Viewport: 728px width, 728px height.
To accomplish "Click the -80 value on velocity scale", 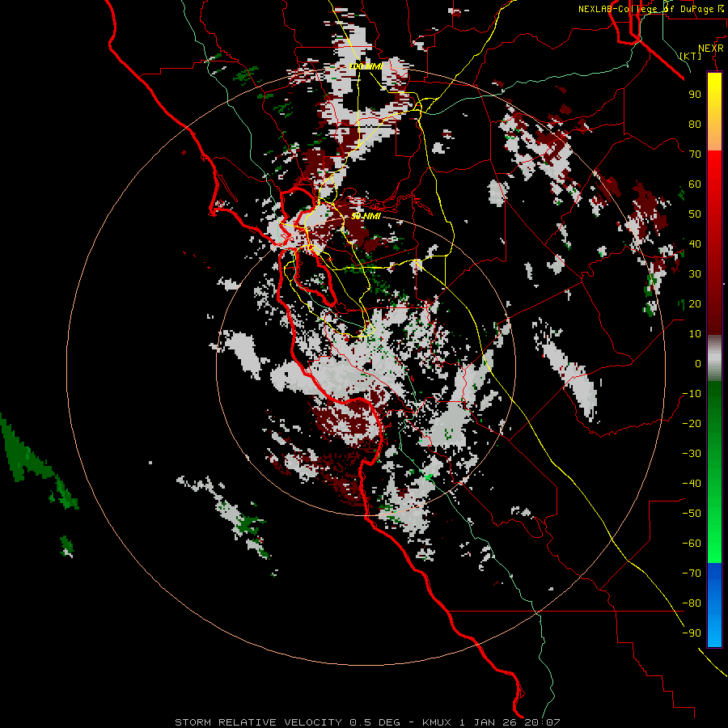I will [692, 603].
